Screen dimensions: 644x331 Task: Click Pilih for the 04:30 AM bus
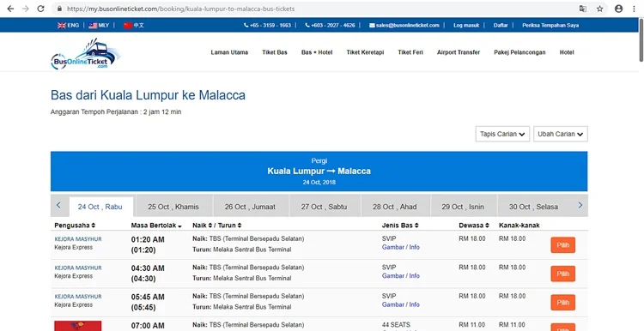click(x=562, y=274)
